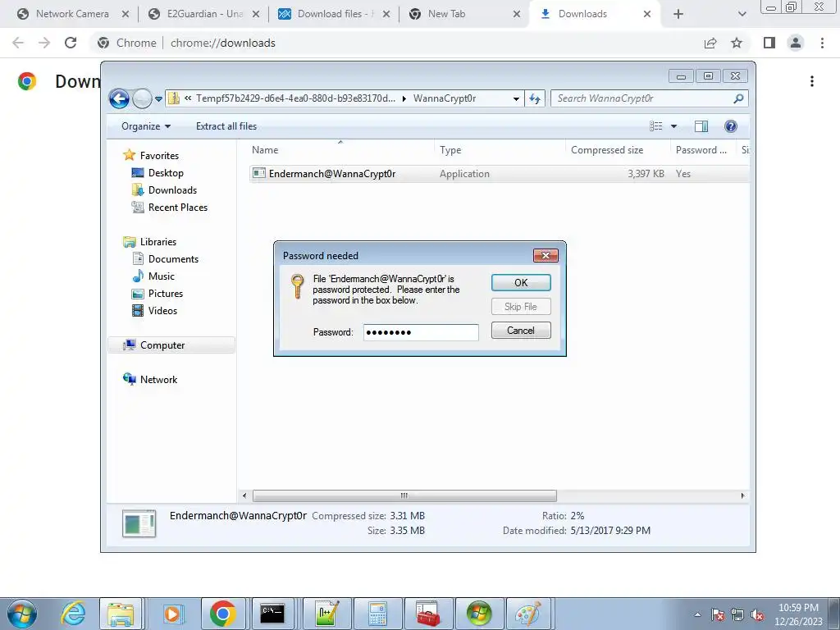Image resolution: width=840 pixels, height=630 pixels.
Task: Sort by the Name column header
Action: point(342,150)
